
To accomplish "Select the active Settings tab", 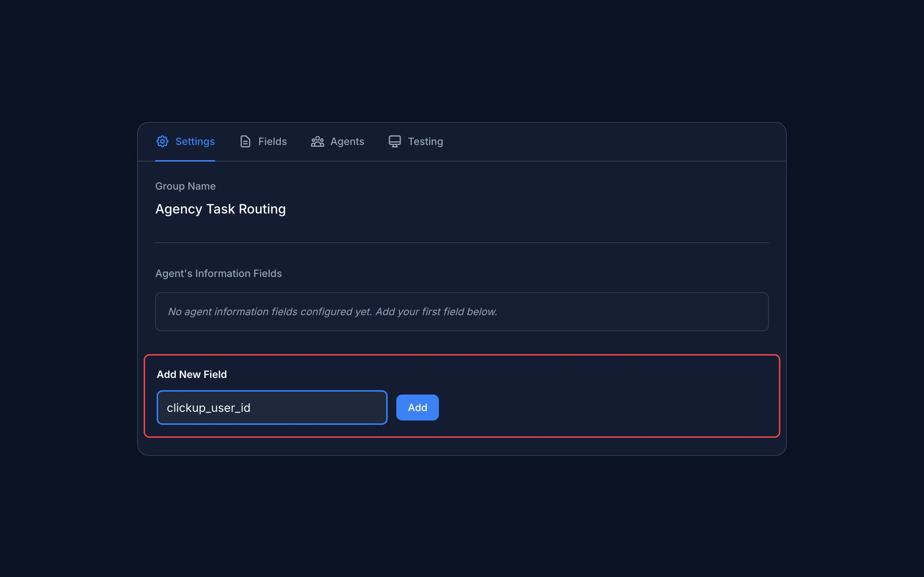I will coord(195,141).
